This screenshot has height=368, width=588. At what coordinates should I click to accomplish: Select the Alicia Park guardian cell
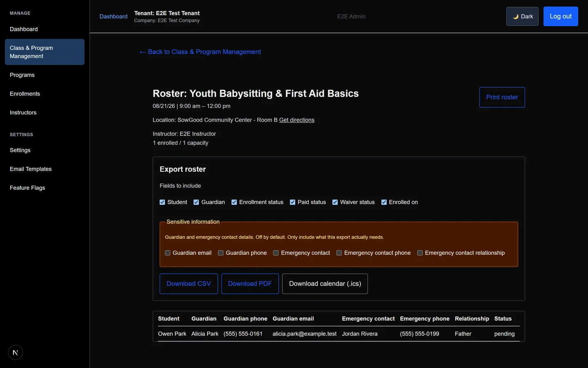205,334
